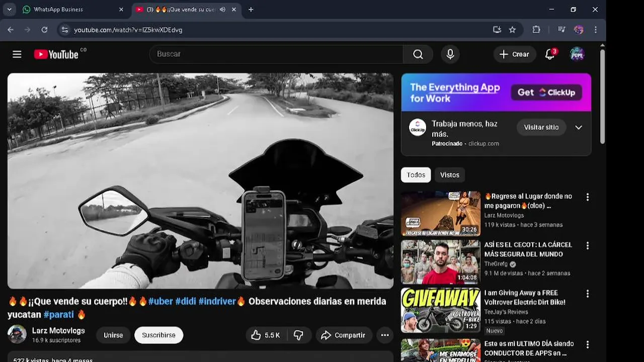Open options for 'ULTIMO DÍA' video
Image resolution: width=644 pixels, height=362 pixels.
(587, 344)
